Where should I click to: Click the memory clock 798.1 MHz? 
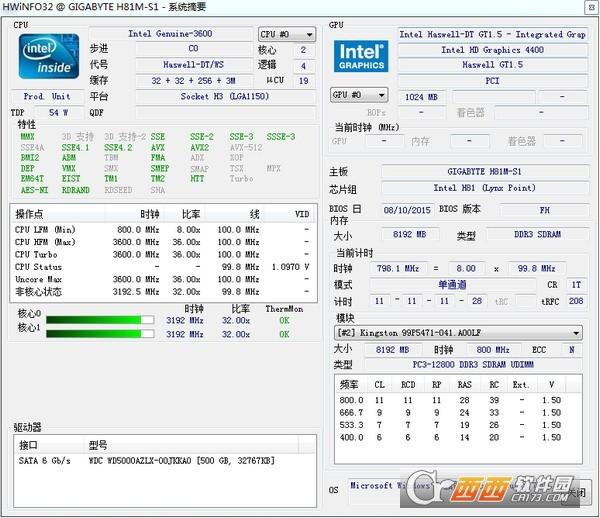pos(398,268)
